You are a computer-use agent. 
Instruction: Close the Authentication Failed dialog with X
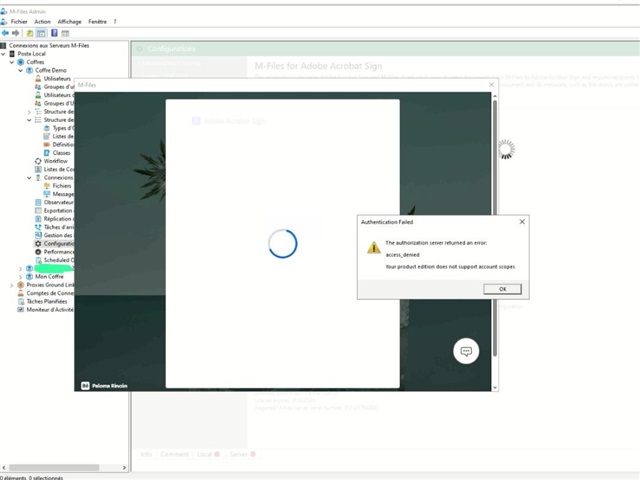coord(522,222)
